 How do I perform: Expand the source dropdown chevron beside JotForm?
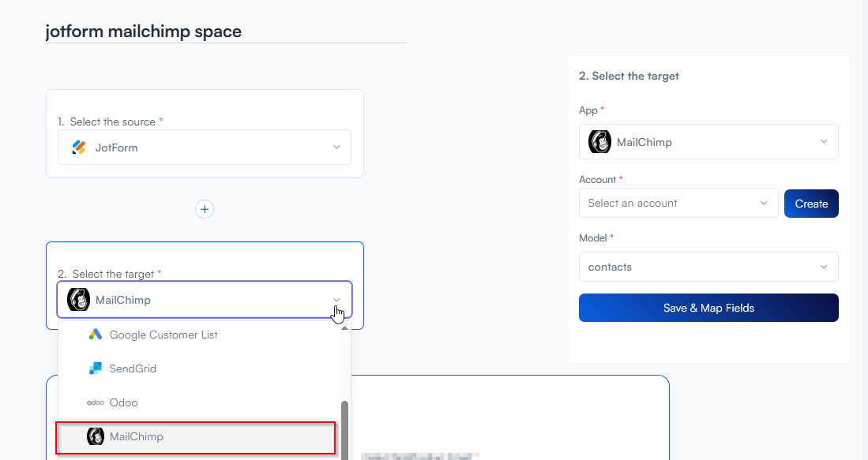coord(336,148)
